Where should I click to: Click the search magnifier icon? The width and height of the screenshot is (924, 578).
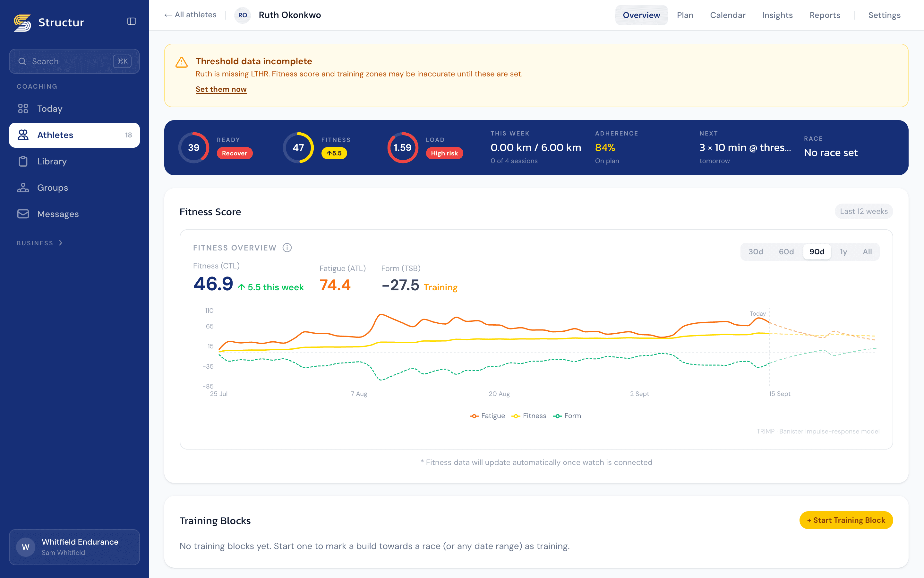point(22,61)
